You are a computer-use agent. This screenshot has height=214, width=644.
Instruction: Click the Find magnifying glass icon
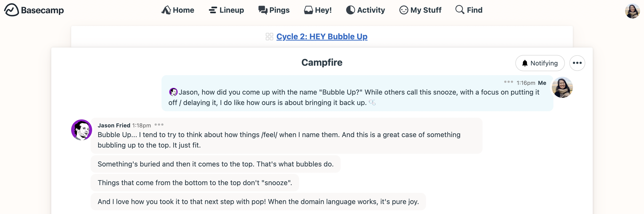click(x=460, y=10)
